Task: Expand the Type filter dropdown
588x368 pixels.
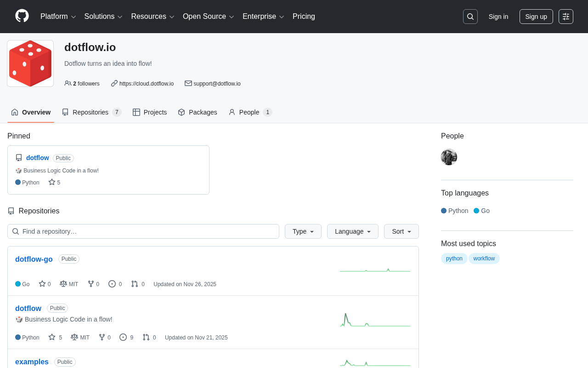Action: 303,231
